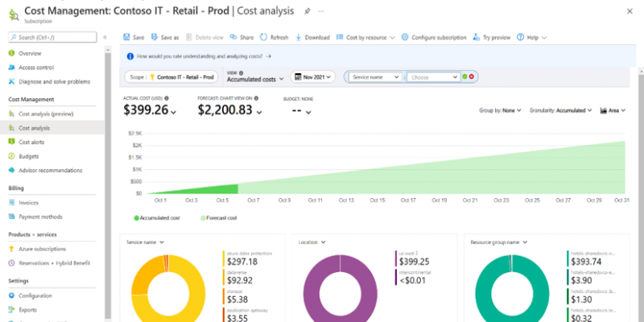The height and width of the screenshot is (322, 644).
Task: Click the Azure subscriptions key icon
Action: [x=12, y=249]
